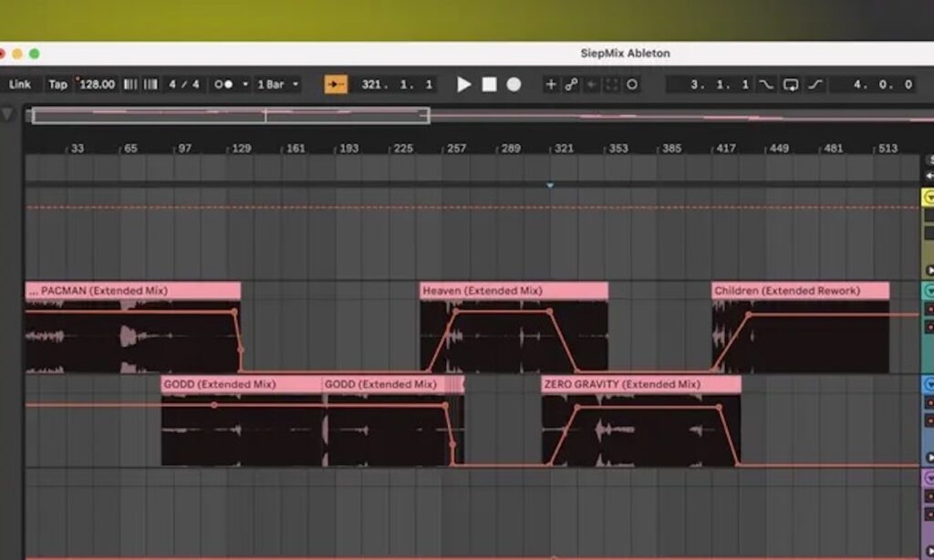Toggle the Follow playback button
The image size is (934, 560).
coord(336,84)
